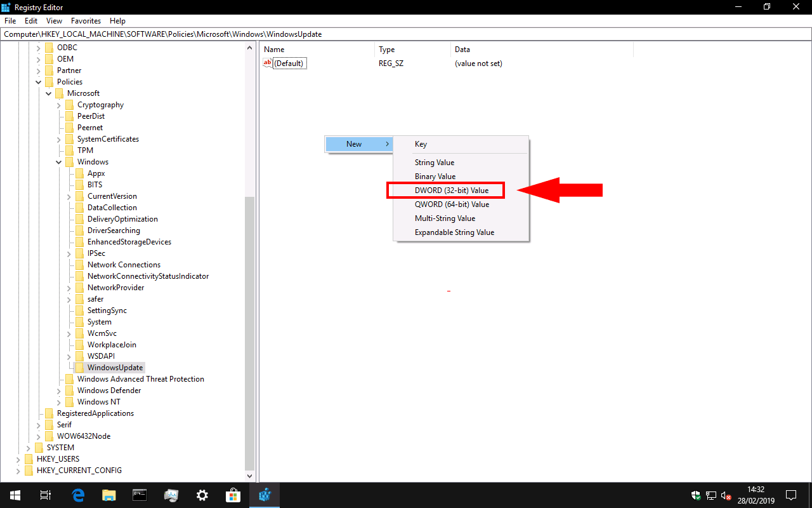Expand the WSDAPI registry key
812x508 pixels.
click(x=69, y=356)
